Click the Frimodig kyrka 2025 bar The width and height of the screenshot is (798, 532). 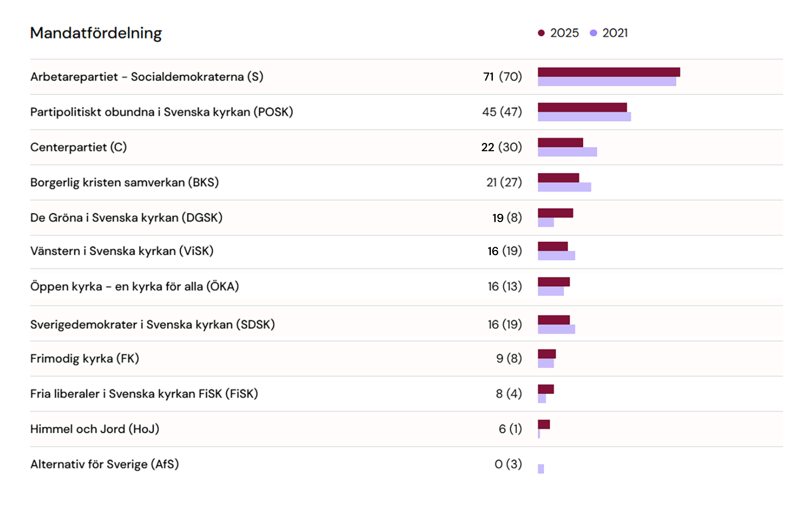pos(547,354)
